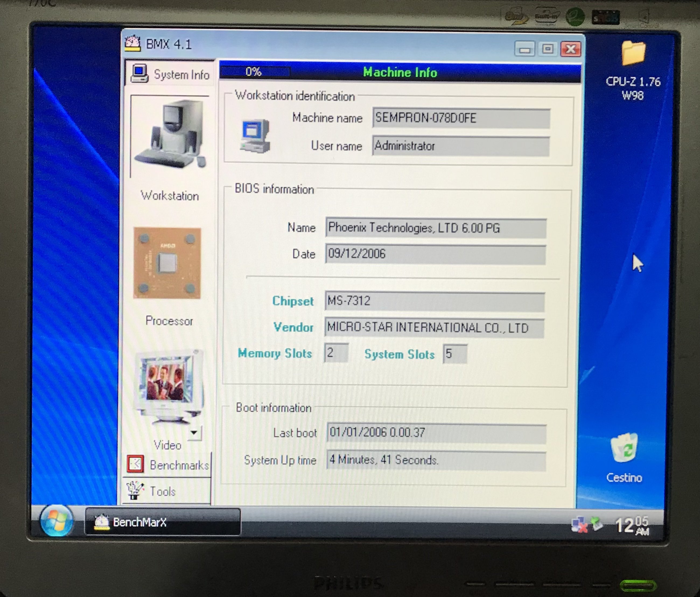The height and width of the screenshot is (597, 700).
Task: Expand the Tools panel tab
Action: click(x=163, y=491)
